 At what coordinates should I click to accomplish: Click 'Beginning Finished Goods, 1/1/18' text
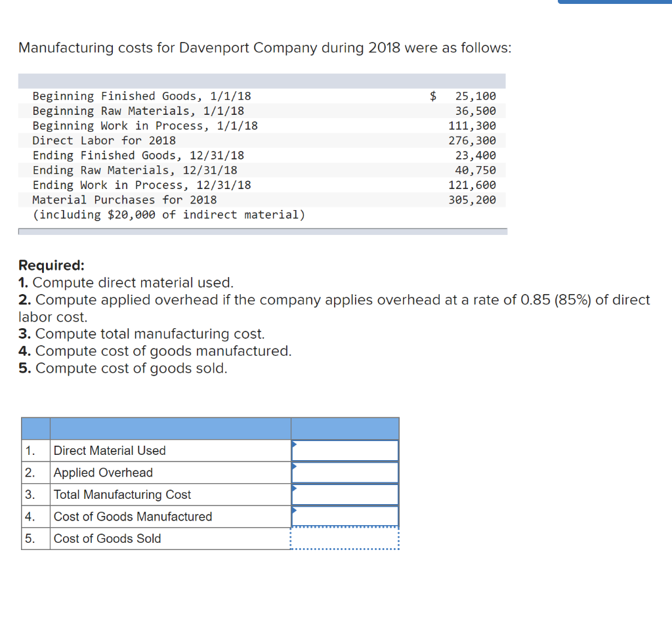142,96
